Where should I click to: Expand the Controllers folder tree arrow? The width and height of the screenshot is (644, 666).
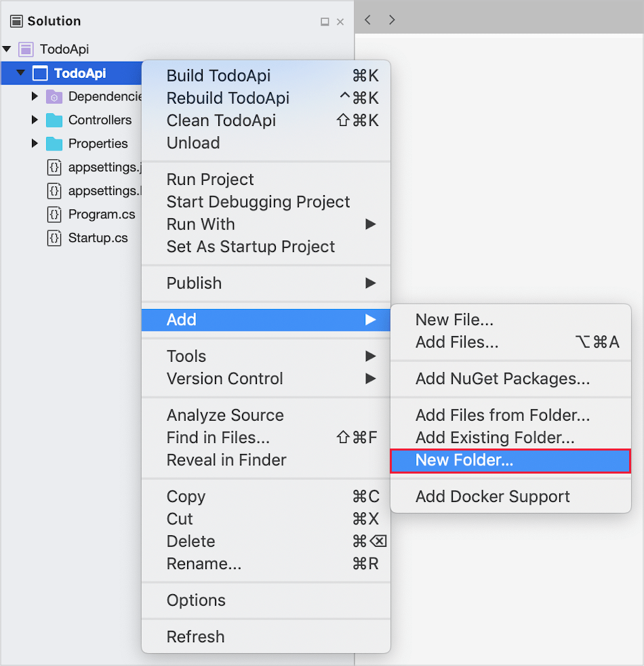35,120
